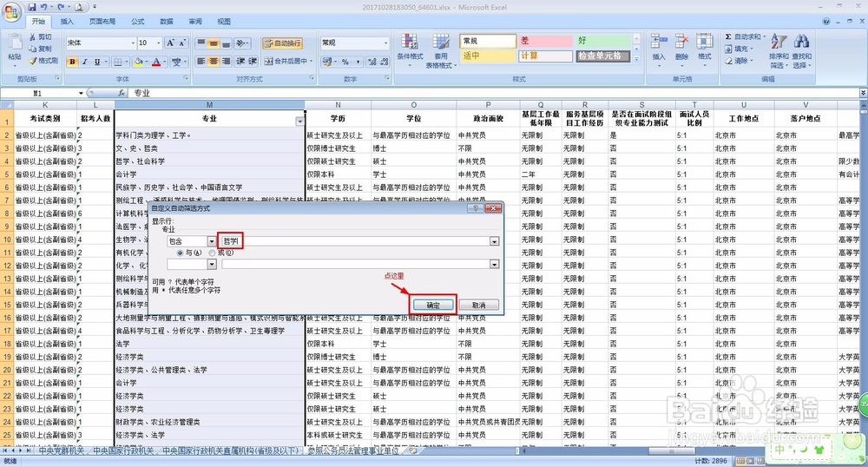Click the Office button logo
868x467 pixels.
pyautogui.click(x=11, y=11)
